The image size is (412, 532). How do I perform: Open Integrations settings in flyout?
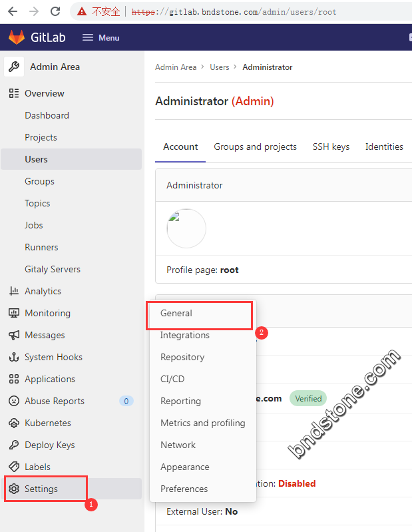tap(203, 335)
